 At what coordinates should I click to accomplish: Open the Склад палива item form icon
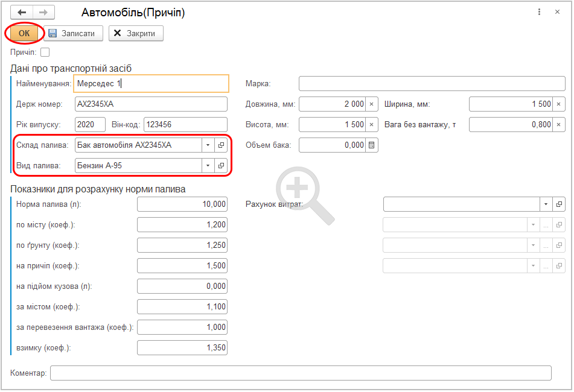(221, 145)
